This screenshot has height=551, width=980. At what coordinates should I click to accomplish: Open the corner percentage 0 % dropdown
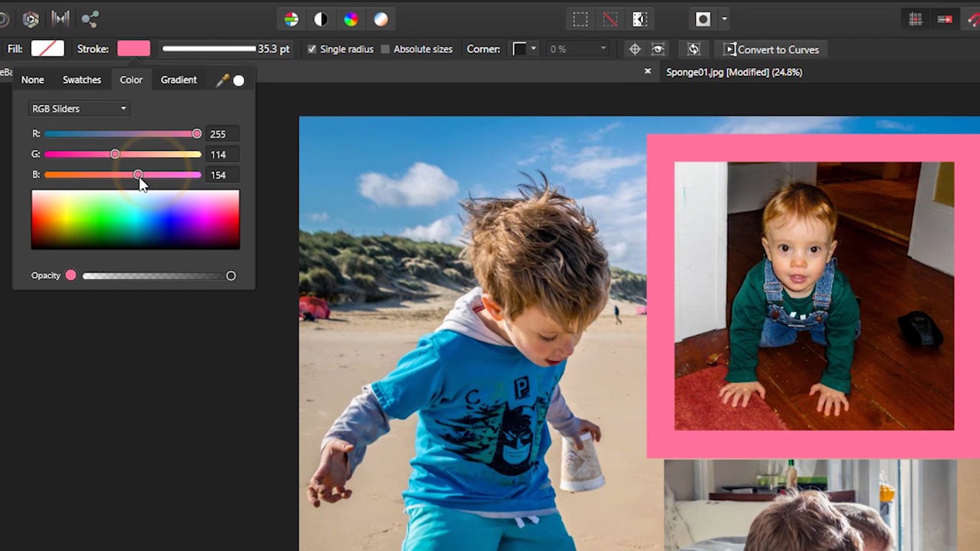coord(577,49)
